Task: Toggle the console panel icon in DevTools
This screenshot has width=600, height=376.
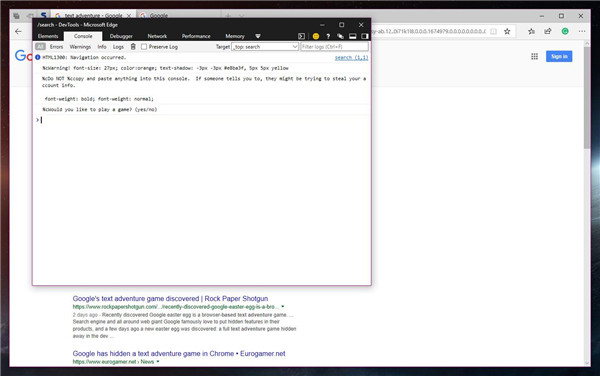Action: (x=302, y=36)
